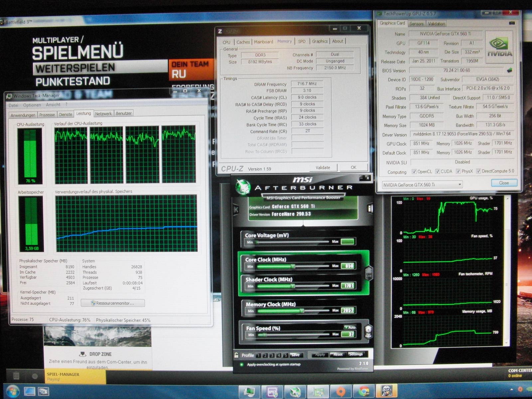The width and height of the screenshot is (532, 399).
Task: Open Ressourcenmonitor from Task Manager
Action: coord(113,303)
